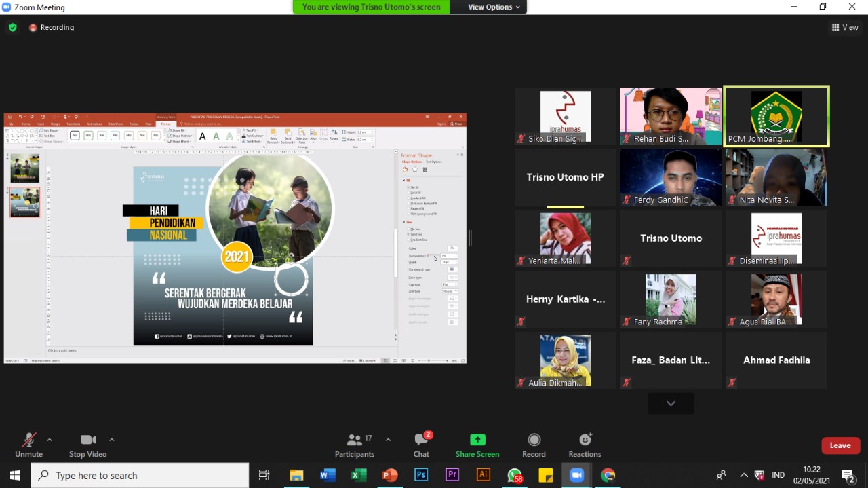Image resolution: width=868 pixels, height=488 pixels.
Task: Expand participants options arrow beside Participants
Action: tap(388, 439)
